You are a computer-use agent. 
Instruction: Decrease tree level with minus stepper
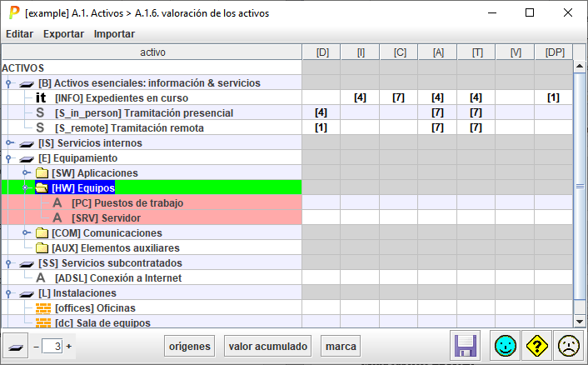click(36, 346)
